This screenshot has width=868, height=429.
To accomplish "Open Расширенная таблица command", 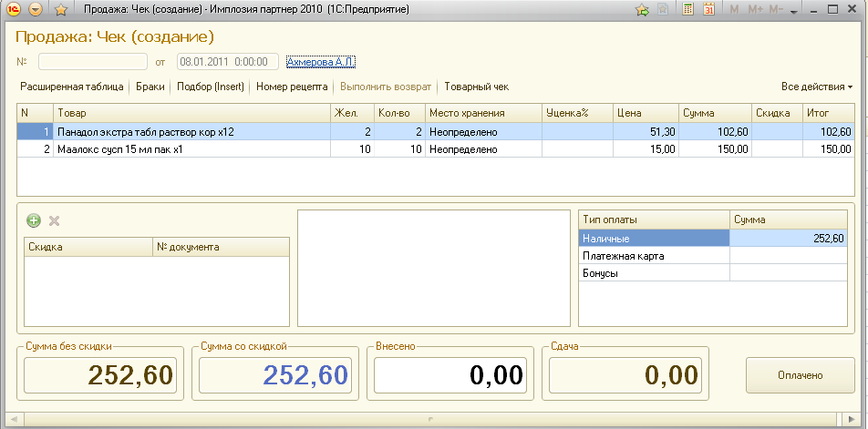I will (x=71, y=87).
